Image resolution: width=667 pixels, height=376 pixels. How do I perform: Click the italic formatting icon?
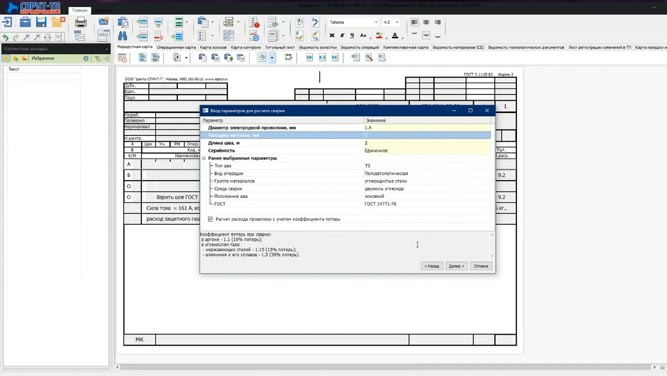tap(342, 35)
